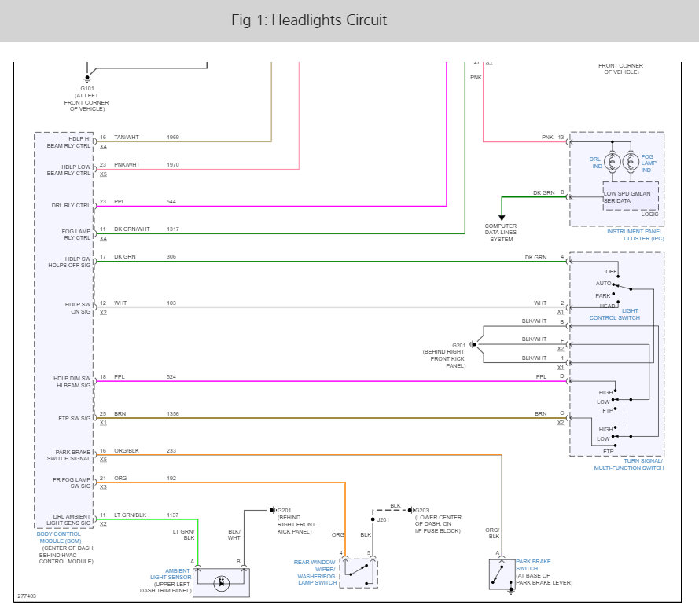Click circuit number 1317
Screen dimensions: 699x616
click(x=173, y=229)
